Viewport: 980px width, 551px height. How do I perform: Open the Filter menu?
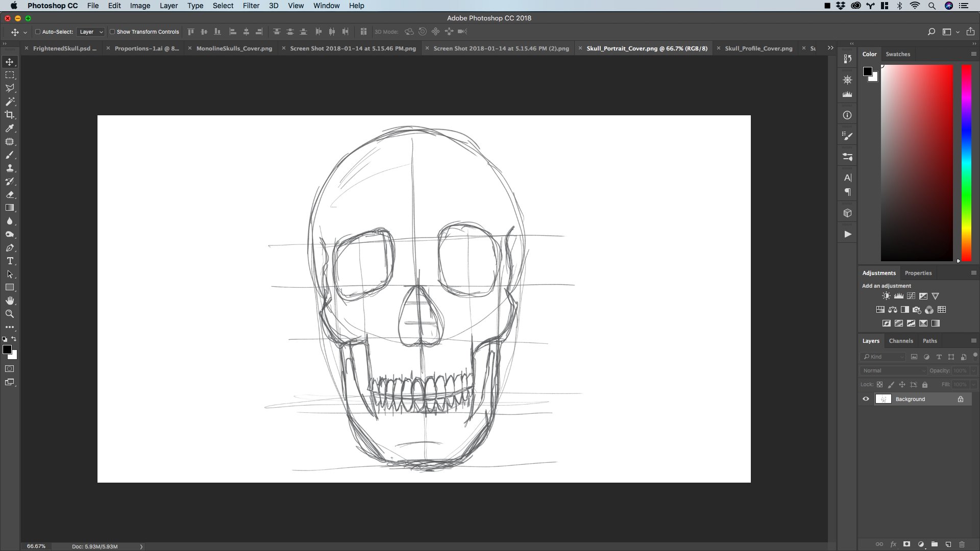click(251, 6)
